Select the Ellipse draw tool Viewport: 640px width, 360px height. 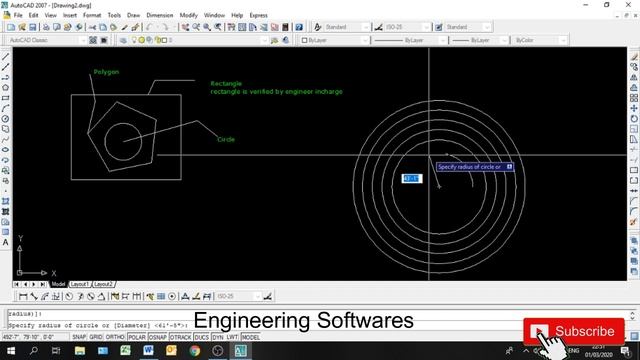(x=6, y=150)
